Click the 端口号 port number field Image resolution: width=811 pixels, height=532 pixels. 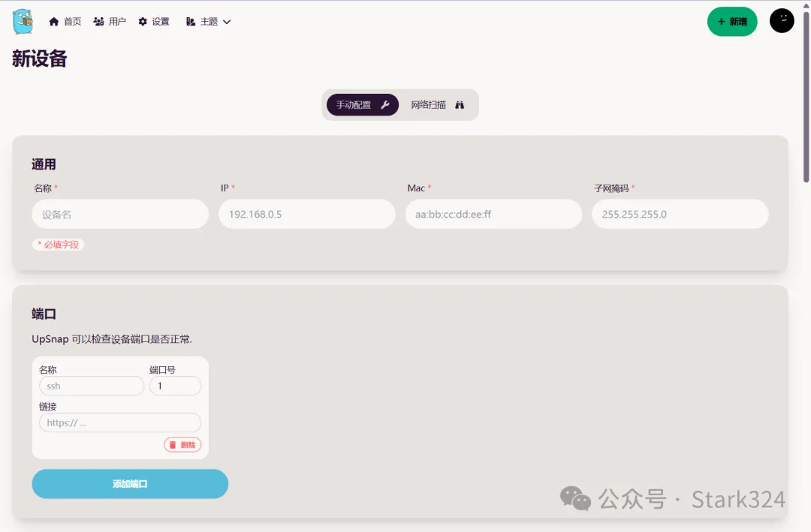(x=175, y=386)
